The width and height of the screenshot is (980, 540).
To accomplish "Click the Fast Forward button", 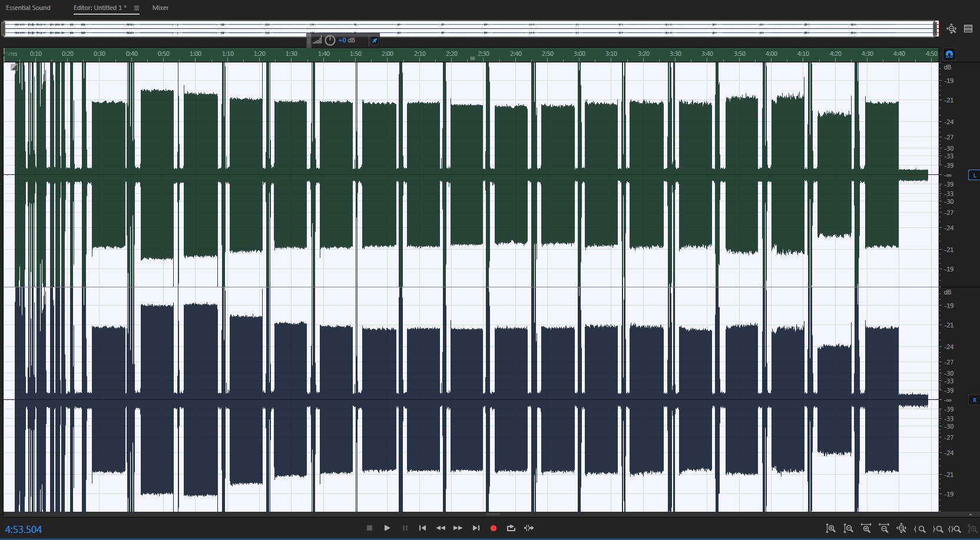I will click(x=458, y=528).
